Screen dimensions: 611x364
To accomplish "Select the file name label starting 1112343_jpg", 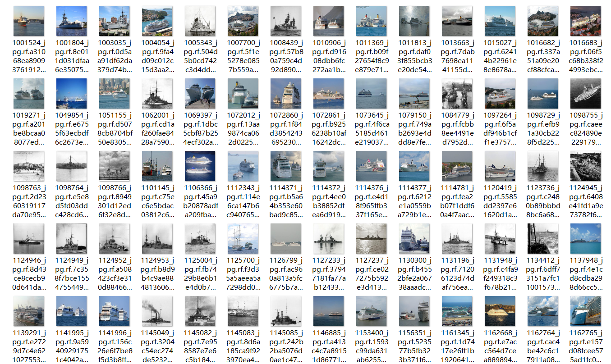I will (243, 201).
